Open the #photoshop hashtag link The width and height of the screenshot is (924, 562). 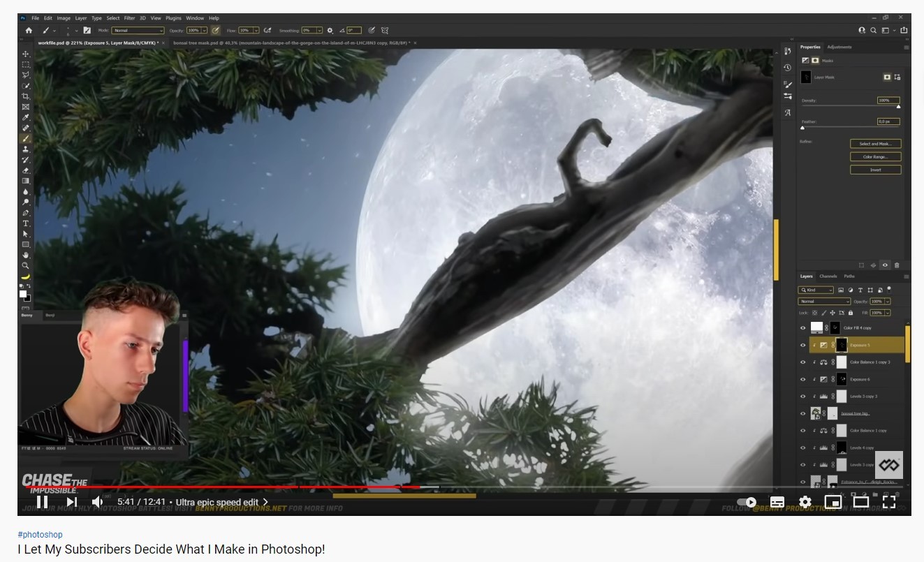40,535
